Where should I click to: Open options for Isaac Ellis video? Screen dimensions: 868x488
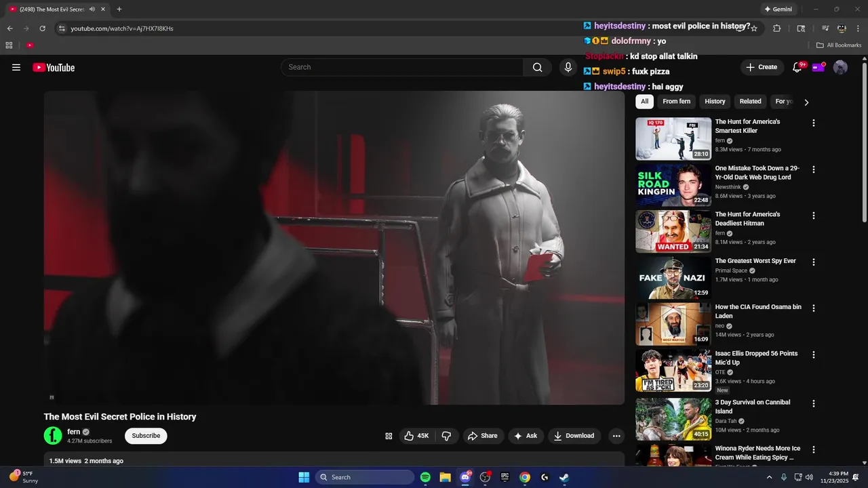pyautogui.click(x=814, y=354)
